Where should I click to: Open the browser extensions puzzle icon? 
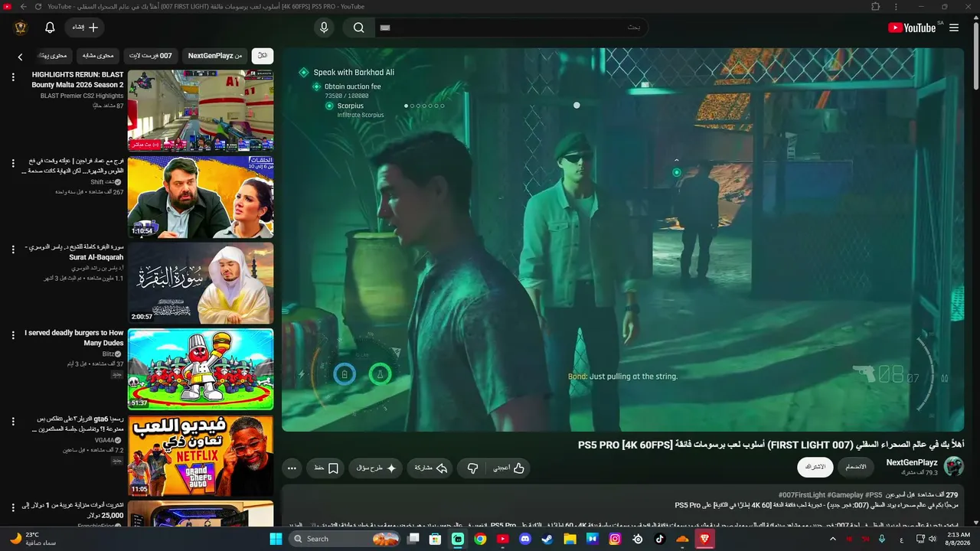click(x=876, y=6)
